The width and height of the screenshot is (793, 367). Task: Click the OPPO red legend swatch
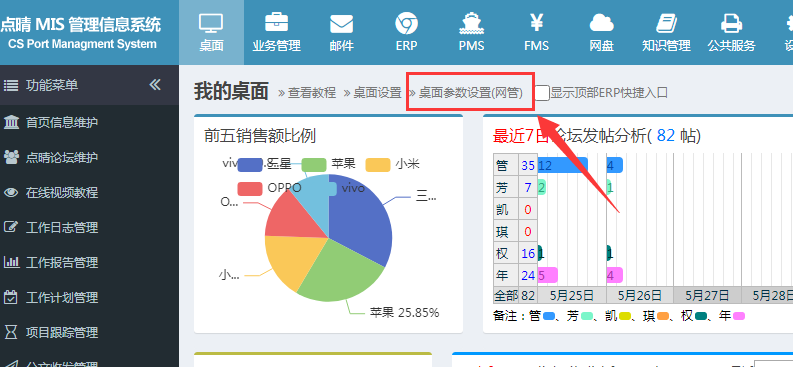tap(250, 189)
